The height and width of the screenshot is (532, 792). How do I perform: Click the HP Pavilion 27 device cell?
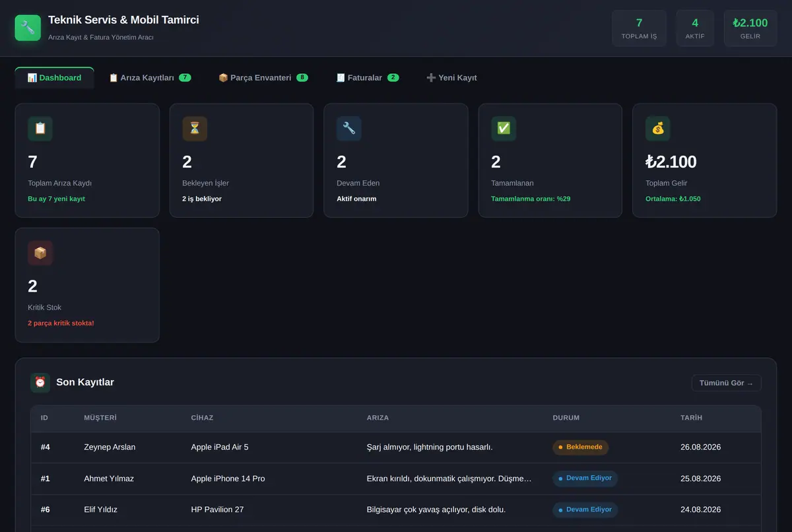click(216, 510)
